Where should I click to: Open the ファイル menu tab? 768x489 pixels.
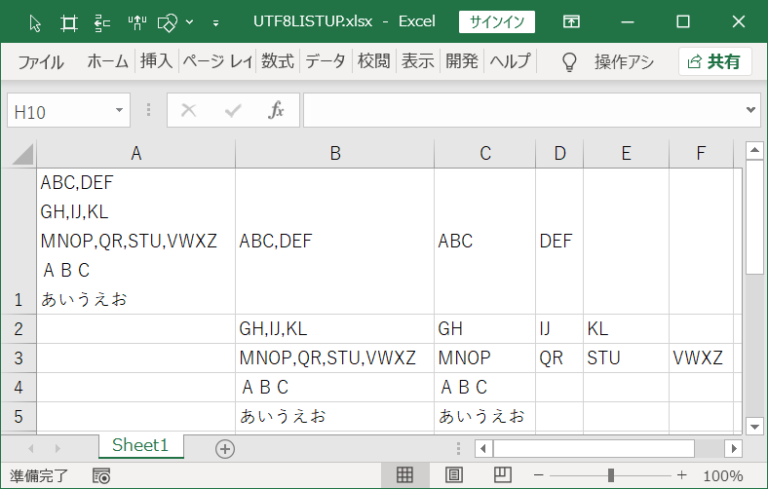[41, 62]
